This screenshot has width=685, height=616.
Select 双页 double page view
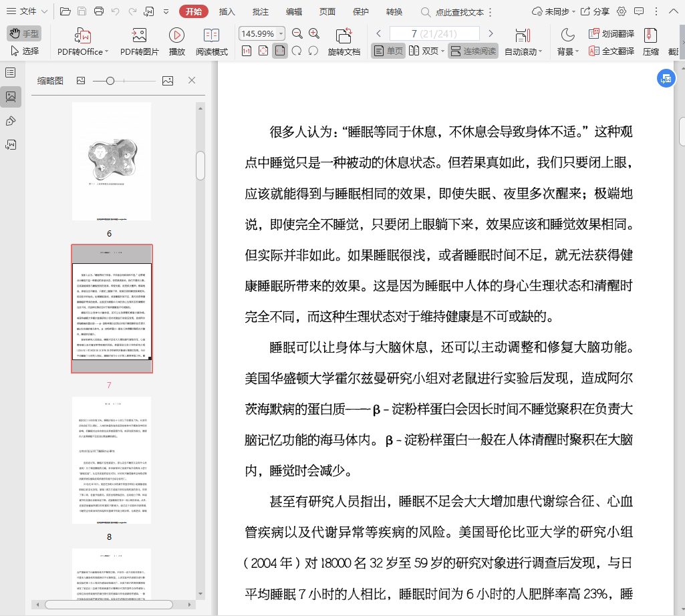[423, 51]
